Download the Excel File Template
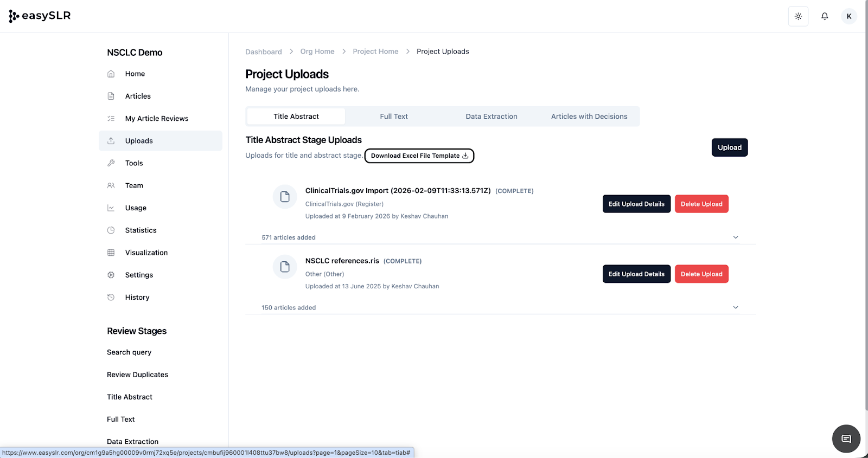The width and height of the screenshot is (868, 458). coord(419,156)
